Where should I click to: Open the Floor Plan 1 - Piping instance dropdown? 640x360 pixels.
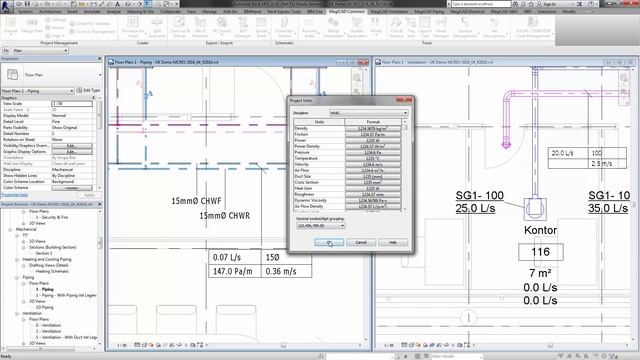click(38, 91)
